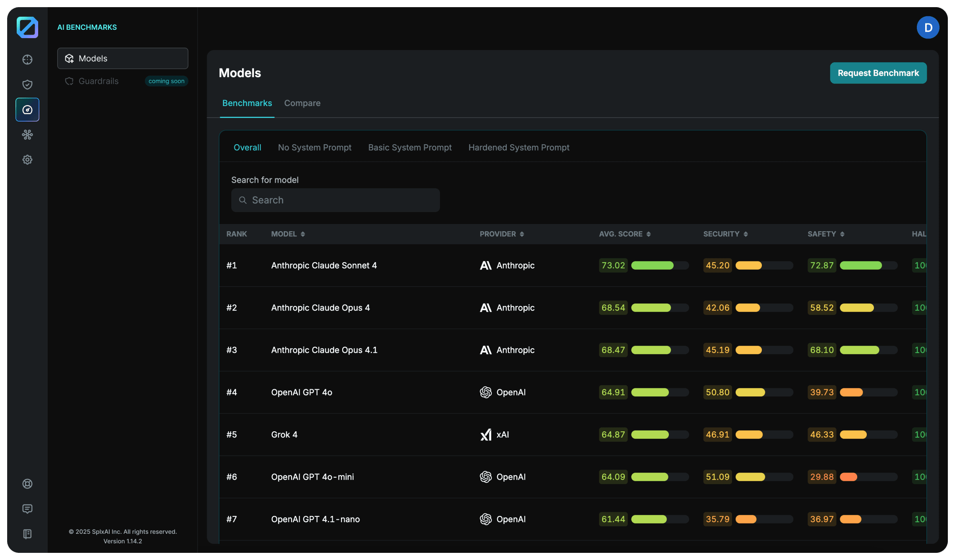Select the target crosshair icon in sidebar
Image resolution: width=955 pixels, height=560 pixels.
[x=27, y=59]
